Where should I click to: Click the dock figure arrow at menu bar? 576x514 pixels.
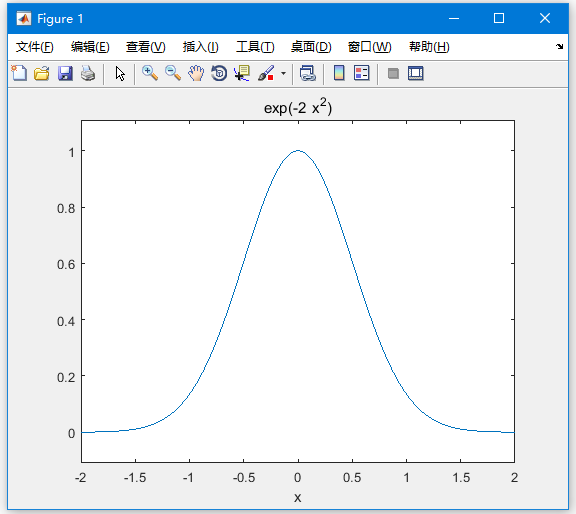pyautogui.click(x=559, y=46)
